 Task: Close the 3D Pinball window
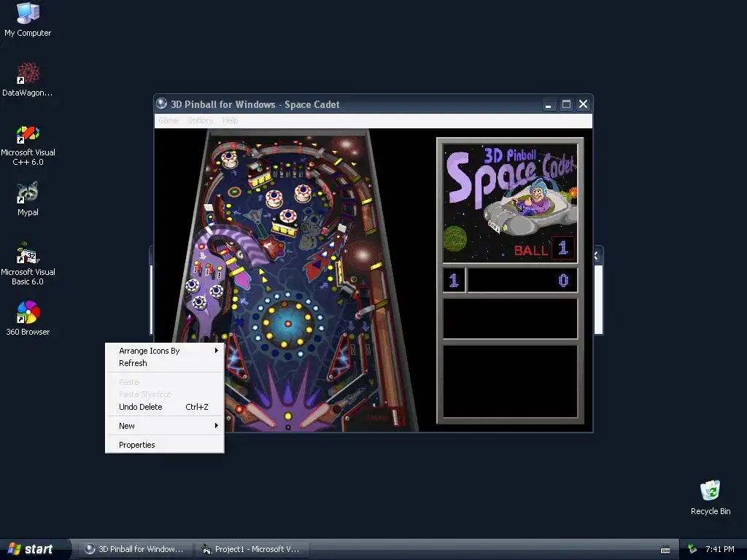583,104
